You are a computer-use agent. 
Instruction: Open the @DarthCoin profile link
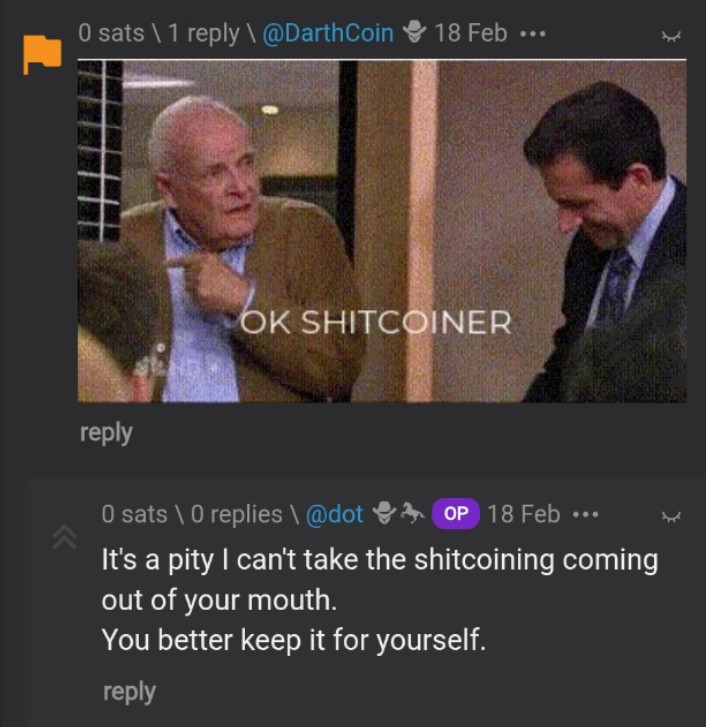(328, 33)
